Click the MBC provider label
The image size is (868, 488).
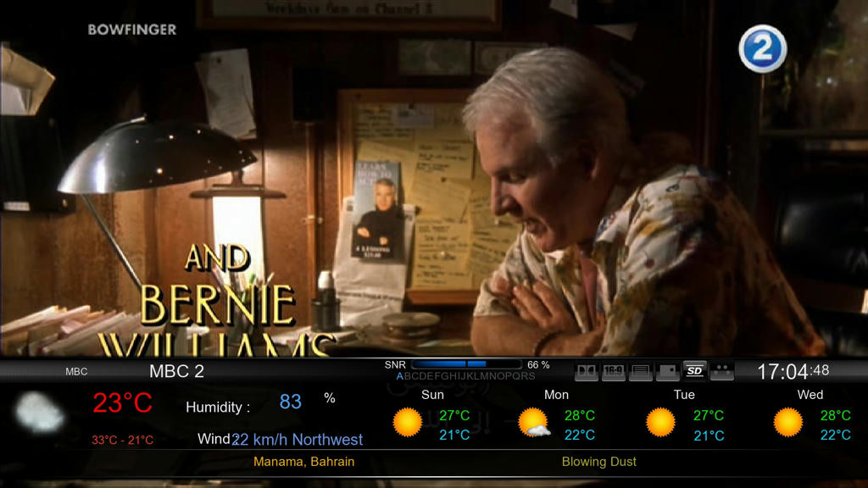click(76, 372)
